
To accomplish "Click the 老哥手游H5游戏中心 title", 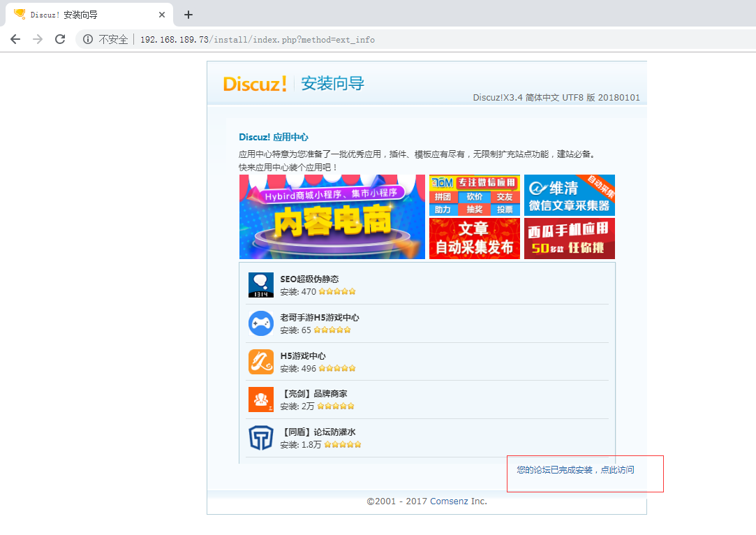I will tap(320, 317).
